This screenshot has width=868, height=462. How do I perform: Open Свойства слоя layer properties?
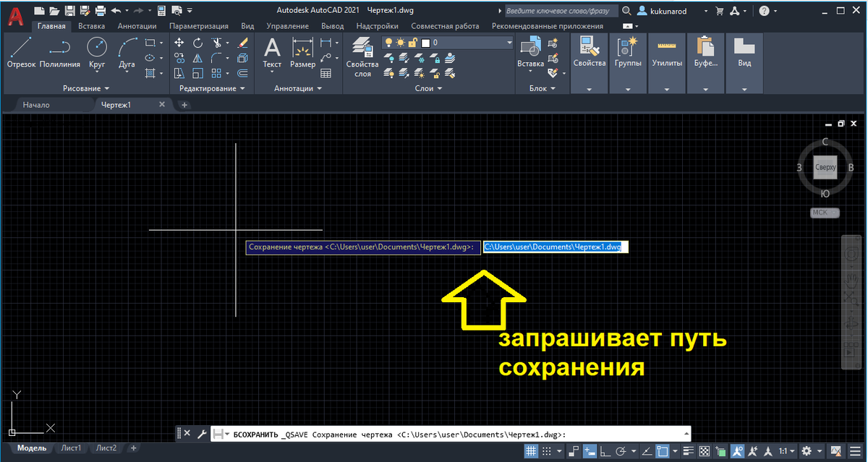pos(362,56)
